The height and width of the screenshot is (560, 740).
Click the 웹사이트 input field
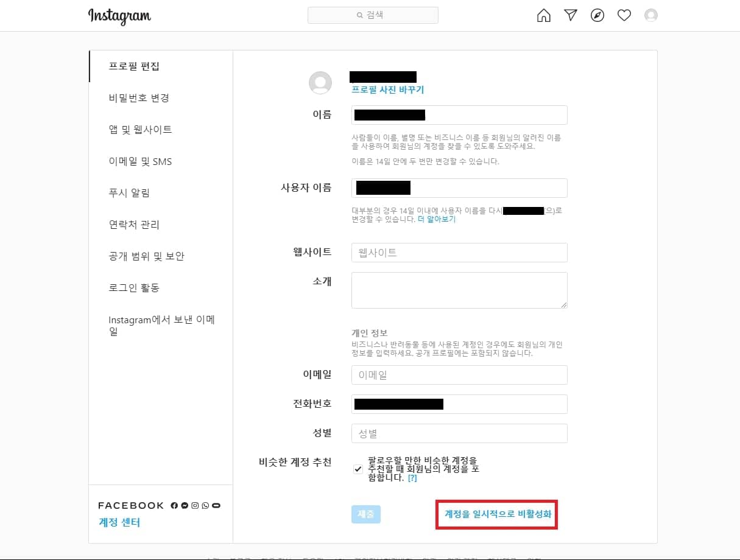[x=459, y=253]
